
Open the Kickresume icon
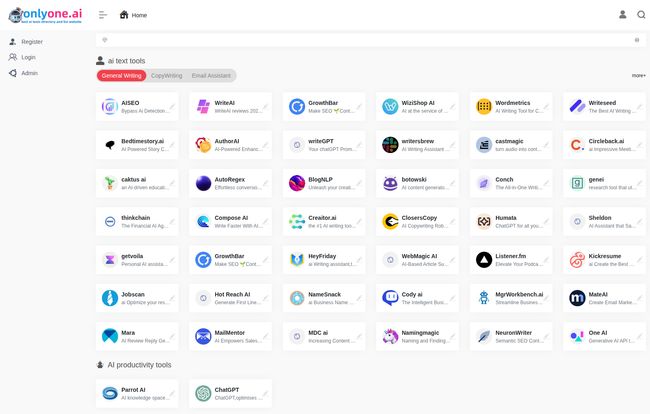pos(577,260)
